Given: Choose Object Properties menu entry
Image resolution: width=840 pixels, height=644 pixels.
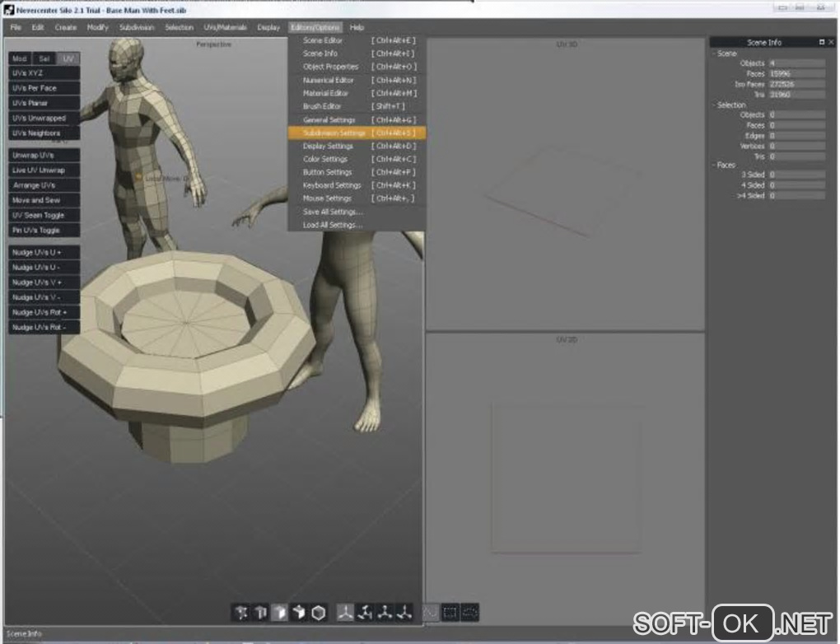Looking at the screenshot, I should point(357,67).
